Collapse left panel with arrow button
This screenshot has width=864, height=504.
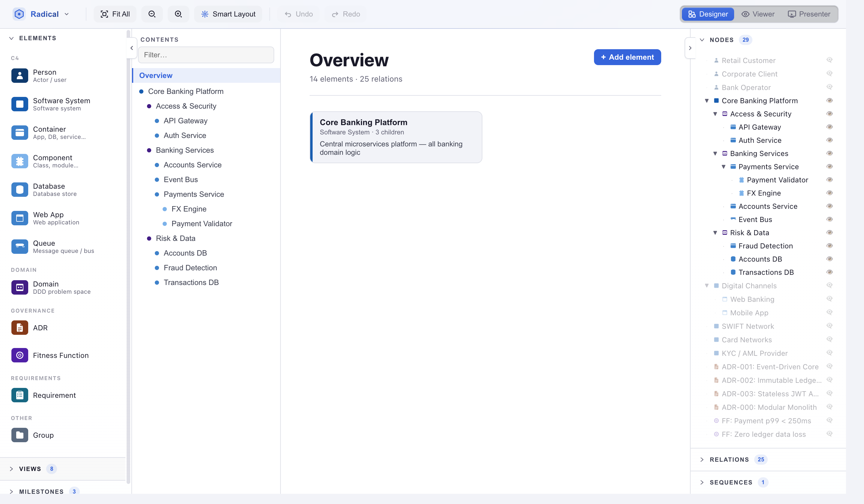point(132,48)
